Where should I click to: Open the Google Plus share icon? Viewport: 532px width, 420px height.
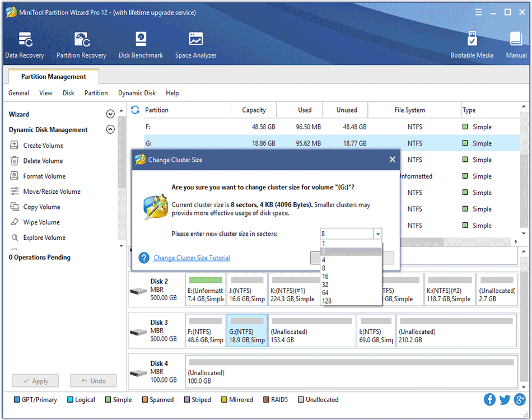tap(520, 399)
